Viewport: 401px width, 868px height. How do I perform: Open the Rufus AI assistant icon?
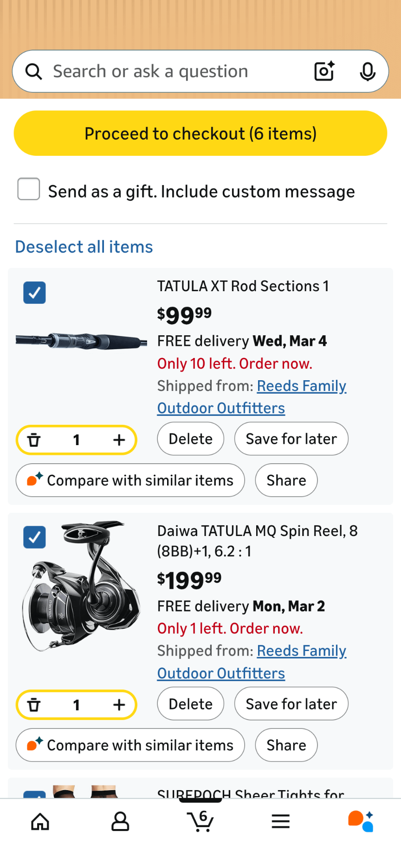(361, 822)
